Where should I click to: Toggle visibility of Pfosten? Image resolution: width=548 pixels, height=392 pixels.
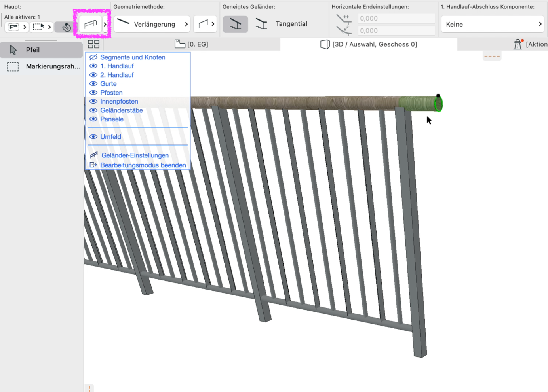click(x=93, y=93)
